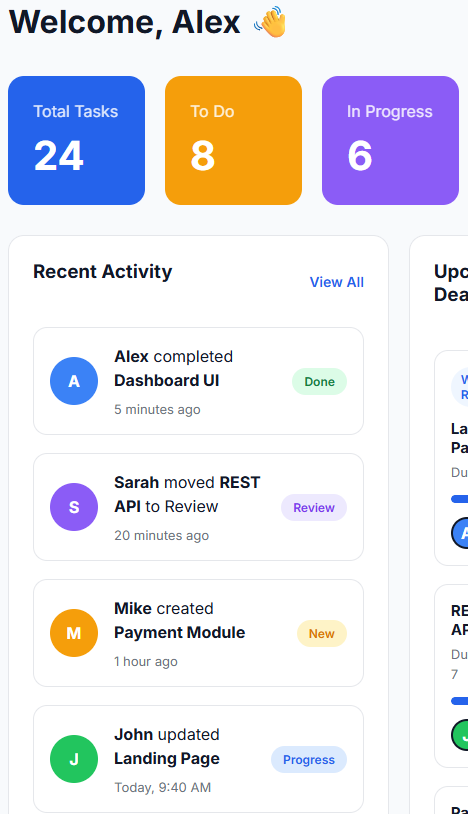
Task: Open the To Do 8 card
Action: (233, 141)
